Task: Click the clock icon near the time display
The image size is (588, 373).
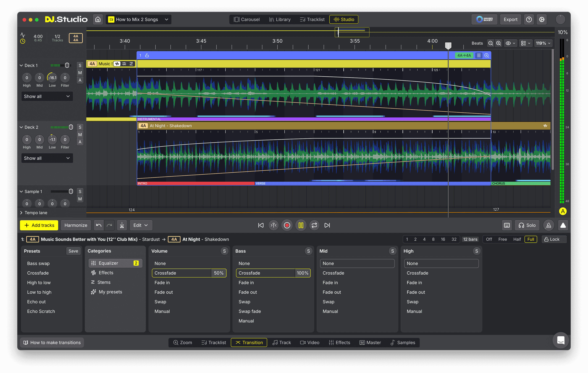Action: pos(22,41)
